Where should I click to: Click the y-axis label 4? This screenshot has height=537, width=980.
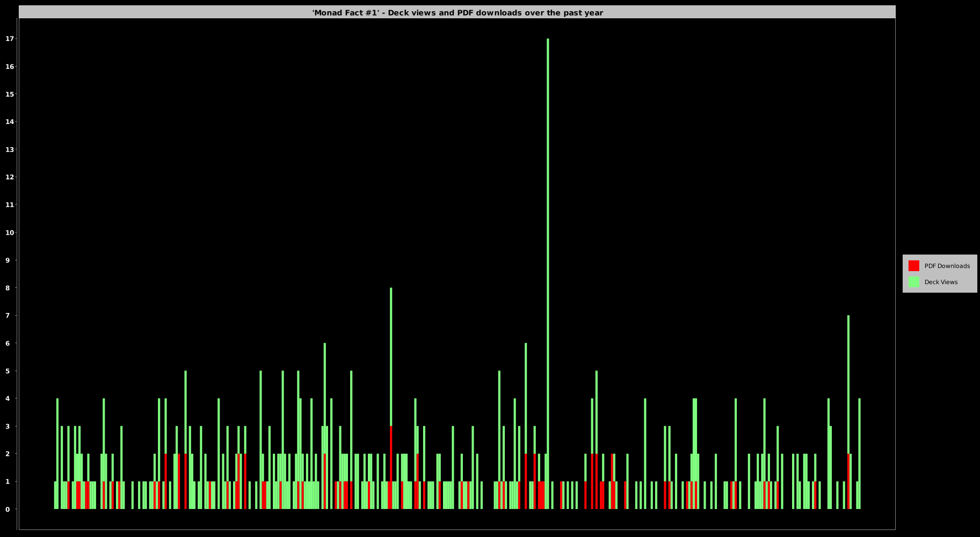[x=8, y=398]
